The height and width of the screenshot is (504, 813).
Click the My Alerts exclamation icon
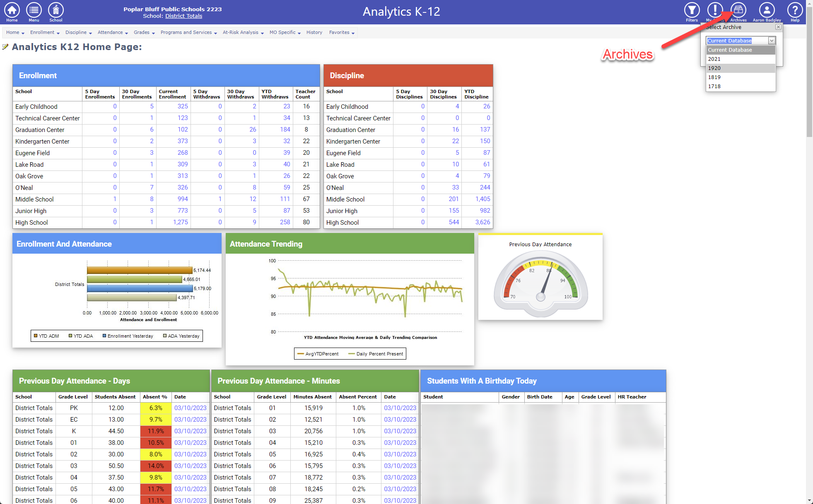click(x=715, y=10)
